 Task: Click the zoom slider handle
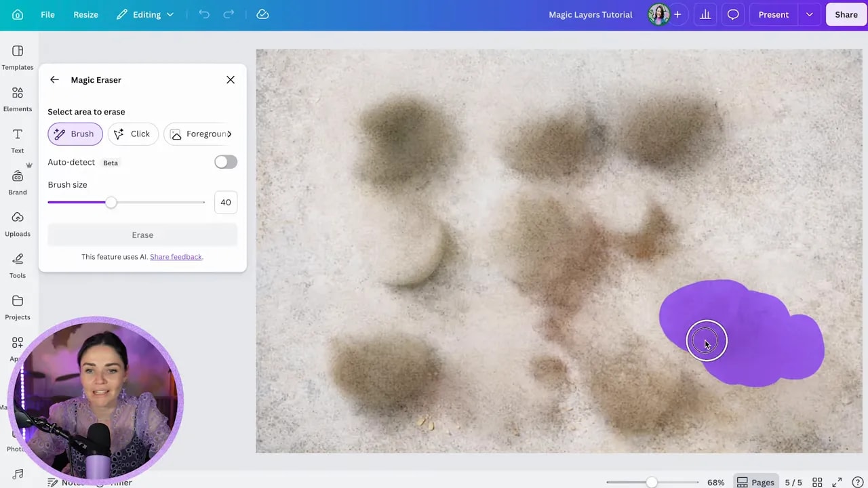(652, 482)
